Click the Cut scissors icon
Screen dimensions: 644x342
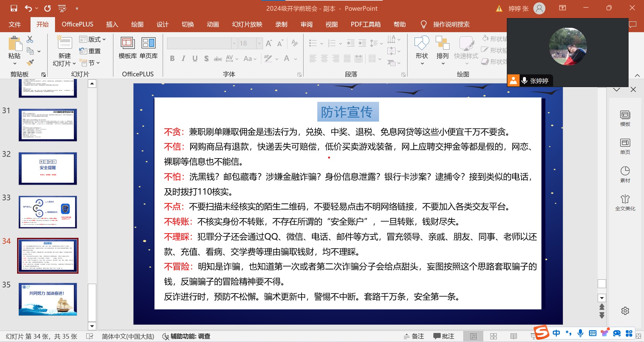pos(30,39)
